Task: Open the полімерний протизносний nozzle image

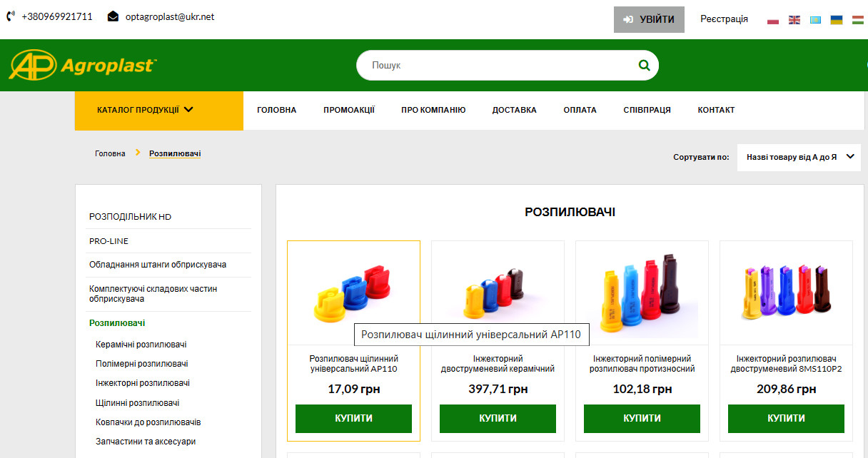Action: coord(641,294)
